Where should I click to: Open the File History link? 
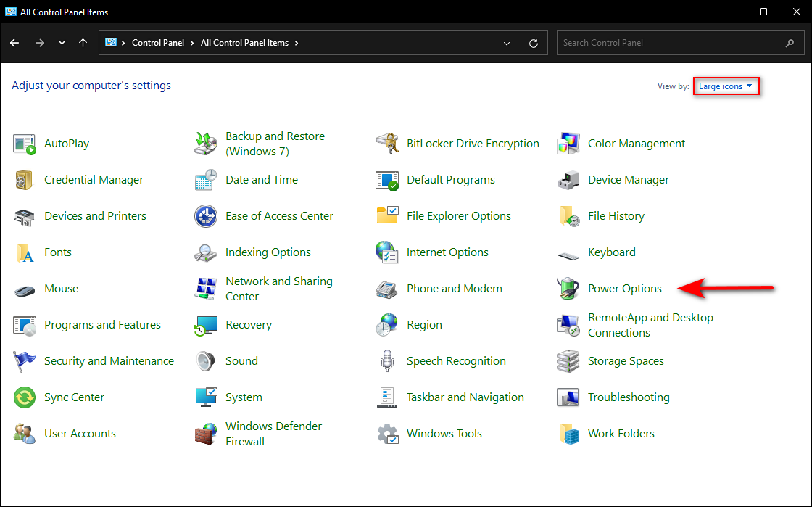616,216
